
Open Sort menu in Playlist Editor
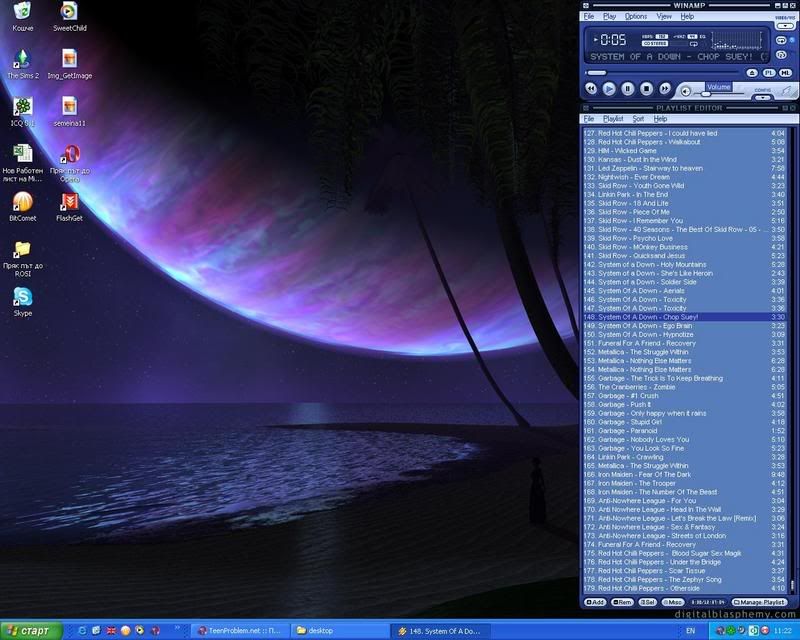(x=638, y=119)
